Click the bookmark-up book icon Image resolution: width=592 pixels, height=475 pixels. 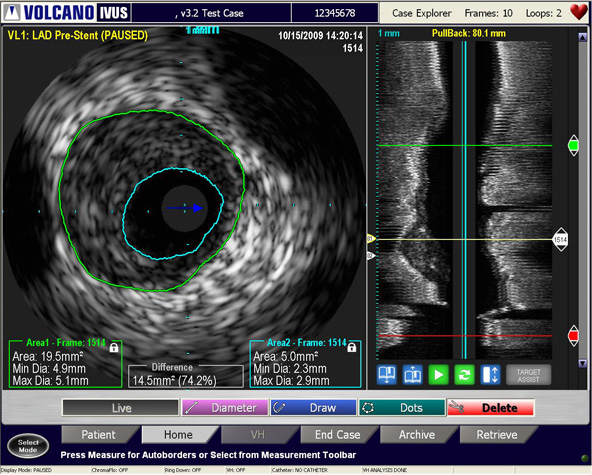(x=413, y=375)
